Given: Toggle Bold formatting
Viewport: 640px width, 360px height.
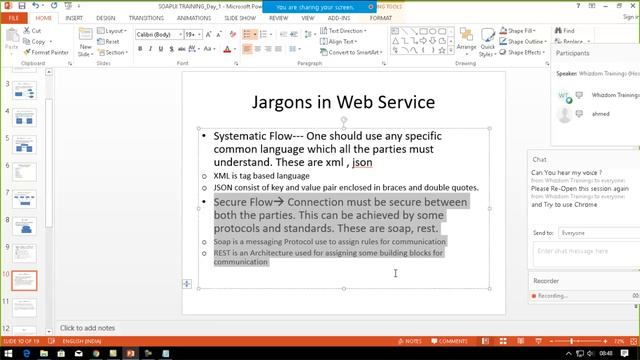Looking at the screenshot, I should coord(140,49).
